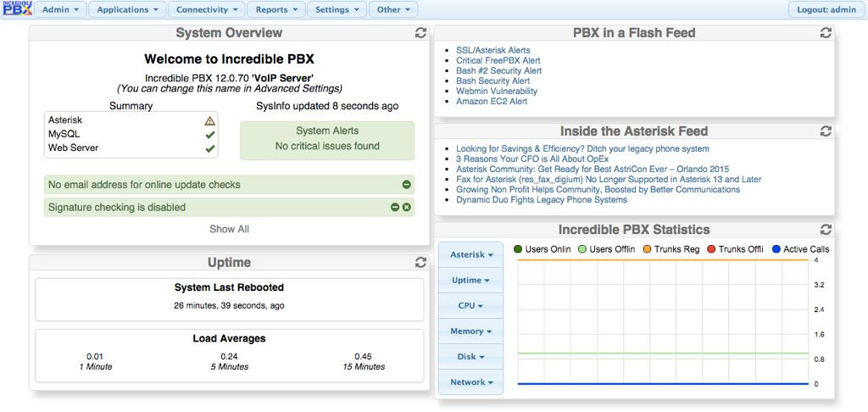Click the MySQL row in Summary
The image size is (868, 412).
[x=131, y=135]
